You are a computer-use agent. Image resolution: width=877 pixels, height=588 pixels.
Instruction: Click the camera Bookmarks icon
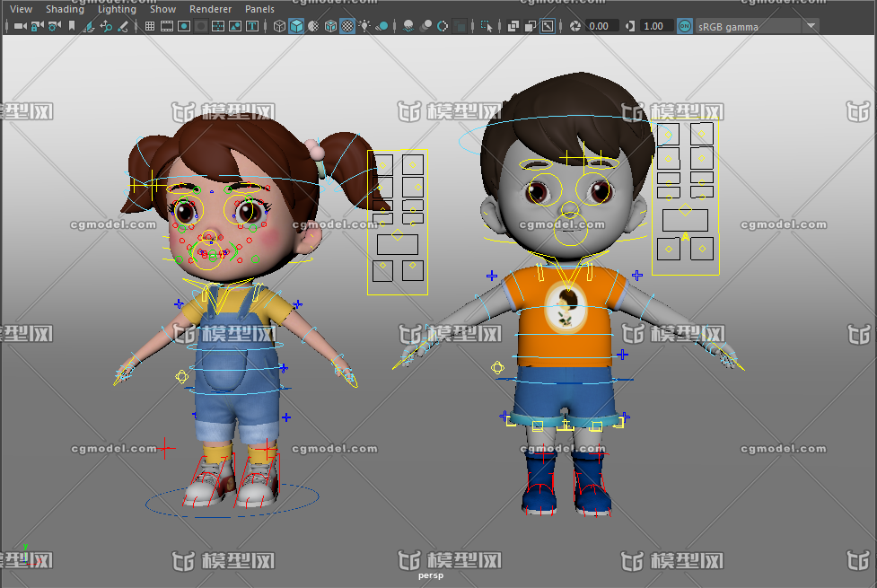click(x=72, y=26)
